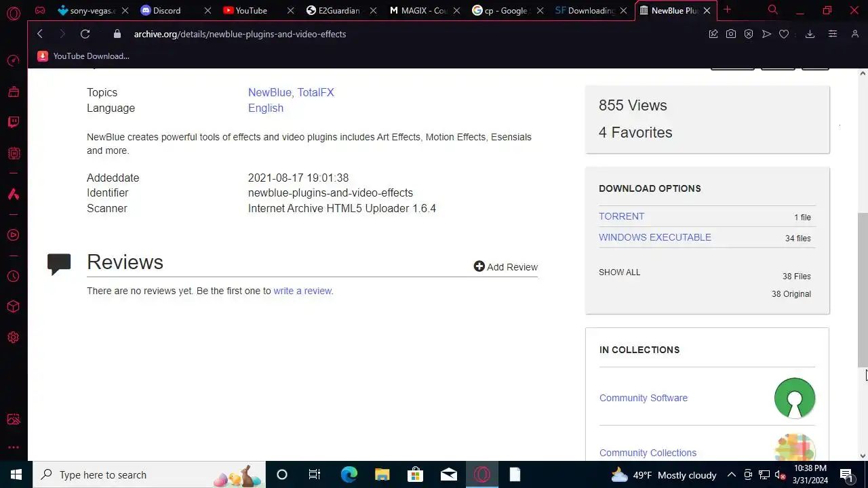
Task: Go back to the previous page
Action: tap(40, 34)
